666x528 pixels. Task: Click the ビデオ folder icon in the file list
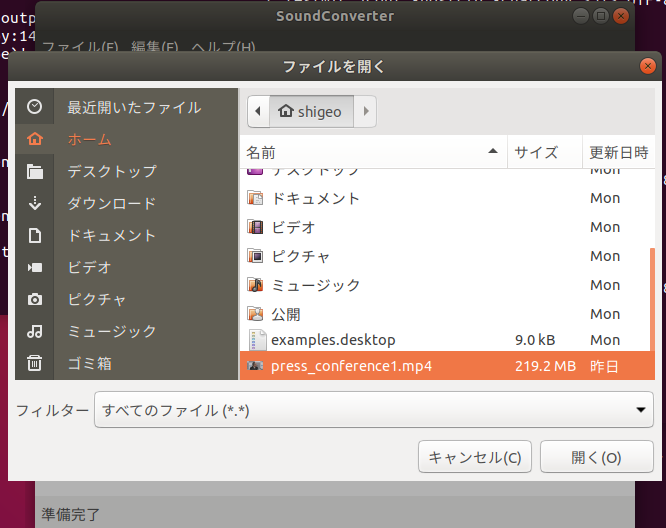click(255, 227)
